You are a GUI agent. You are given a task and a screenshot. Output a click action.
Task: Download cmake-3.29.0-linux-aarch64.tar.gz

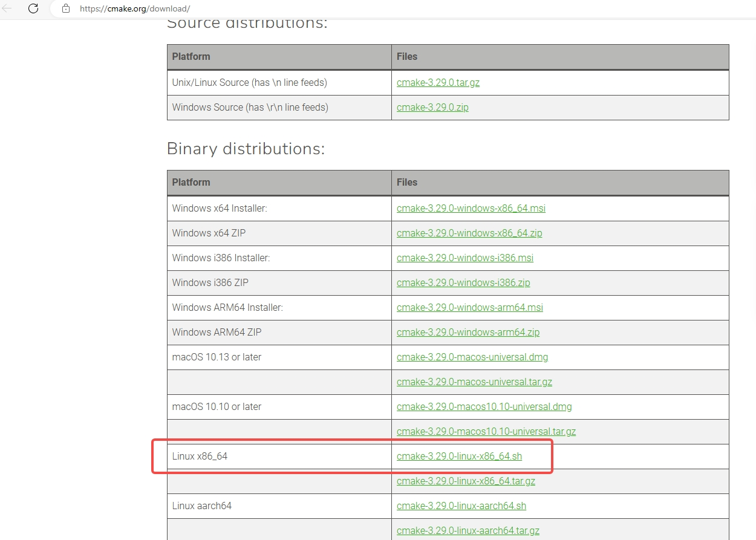pyautogui.click(x=468, y=530)
